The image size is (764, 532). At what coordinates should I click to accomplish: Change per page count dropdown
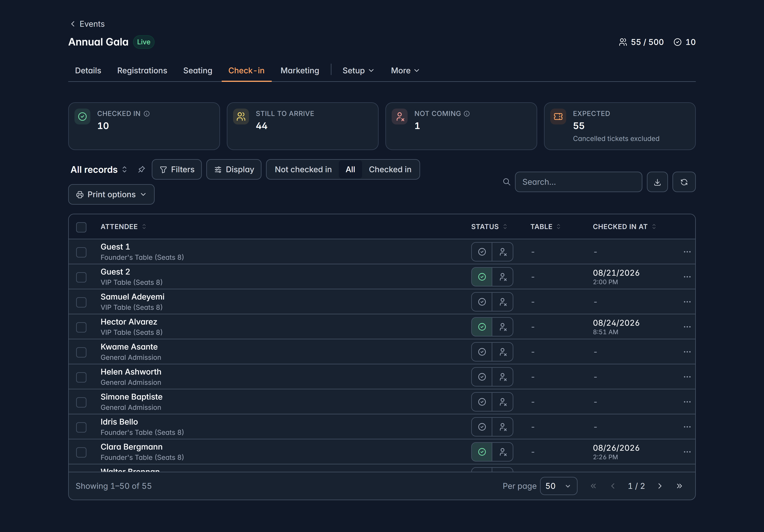point(558,486)
